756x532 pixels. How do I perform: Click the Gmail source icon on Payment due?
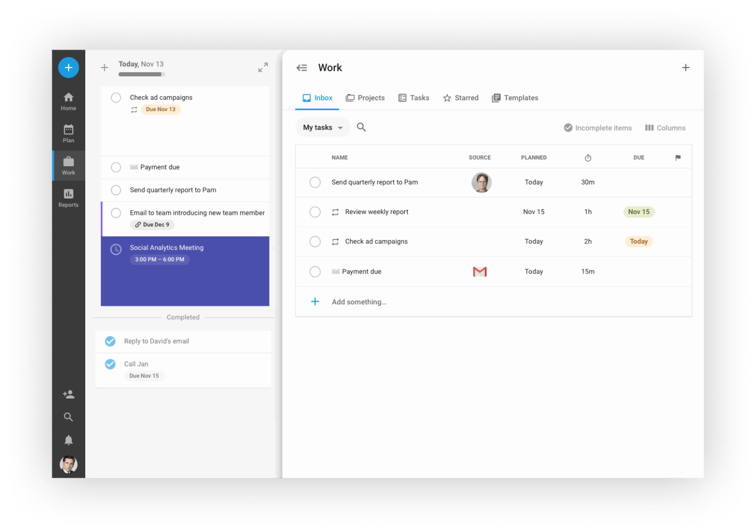(x=480, y=271)
